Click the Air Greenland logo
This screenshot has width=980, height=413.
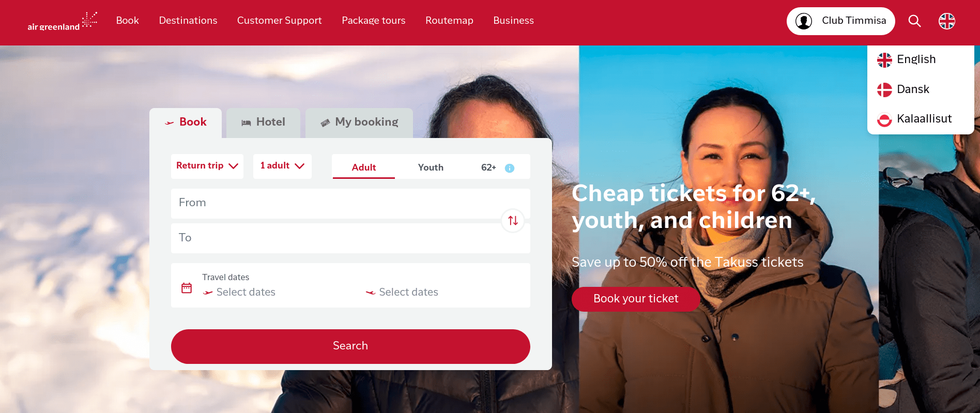62,21
